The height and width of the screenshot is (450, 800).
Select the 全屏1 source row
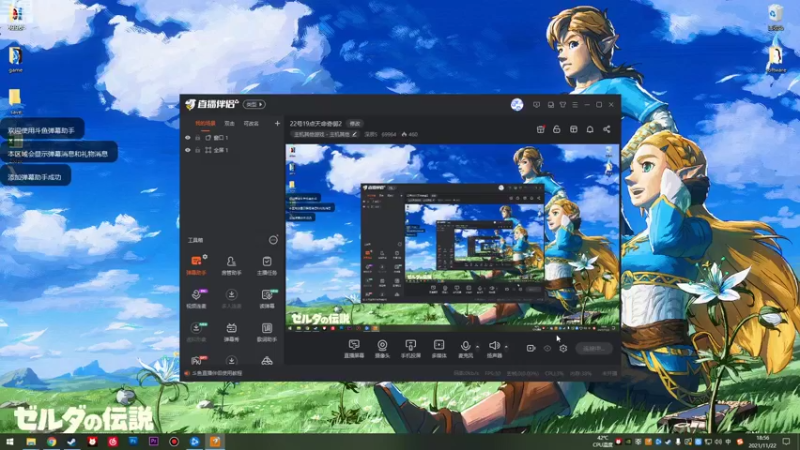[x=232, y=150]
